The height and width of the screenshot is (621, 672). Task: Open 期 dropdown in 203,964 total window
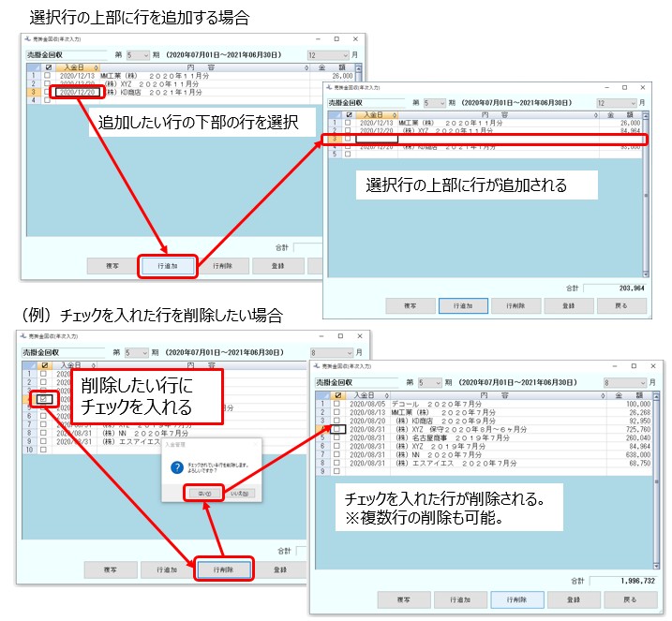click(435, 103)
